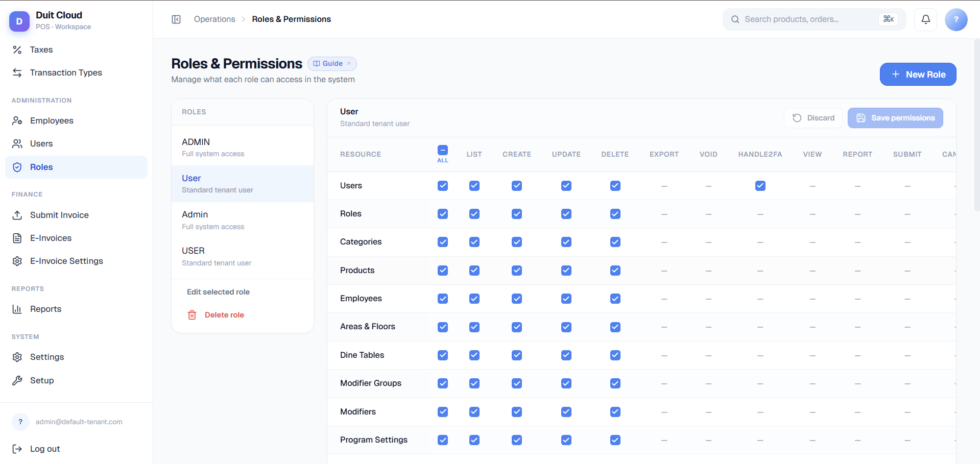Toggle ALL checkbox for Areas & Floors
This screenshot has height=464, width=980.
point(443,327)
